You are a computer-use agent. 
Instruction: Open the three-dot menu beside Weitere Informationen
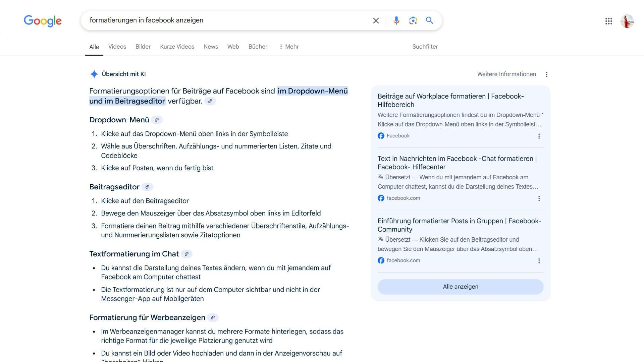click(x=547, y=74)
